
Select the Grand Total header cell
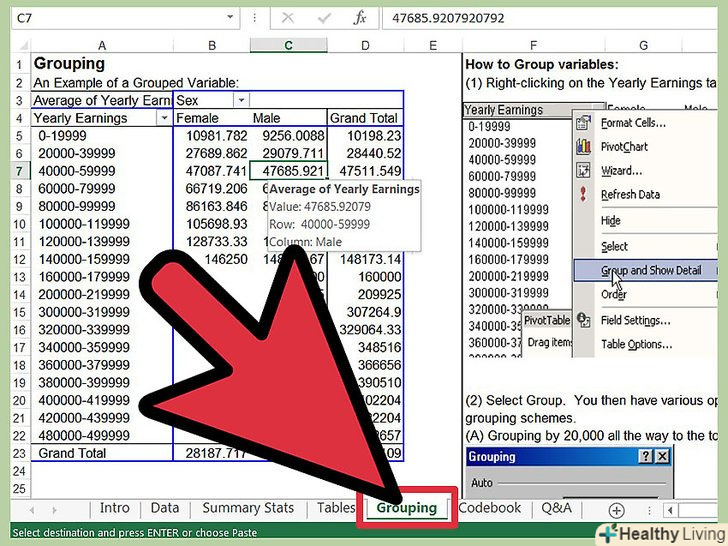365,118
